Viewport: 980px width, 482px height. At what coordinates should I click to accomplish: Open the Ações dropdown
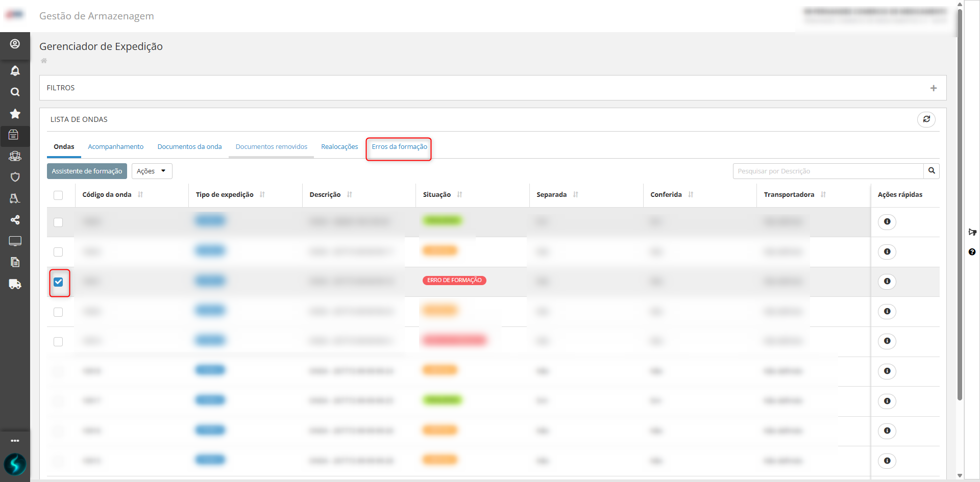pos(152,171)
